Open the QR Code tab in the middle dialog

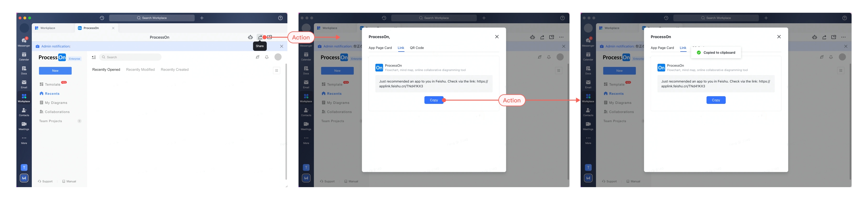click(x=417, y=48)
